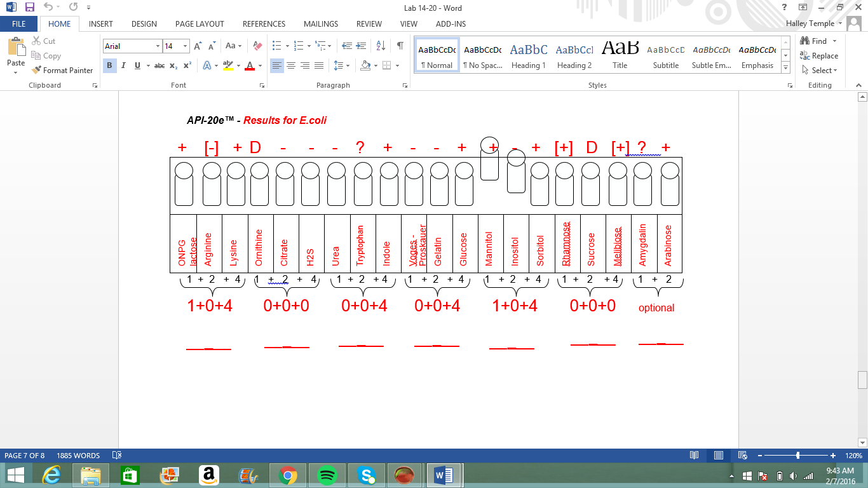Screen dimensions: 868x488
Task: Apply numbered list formatting
Action: click(299, 46)
